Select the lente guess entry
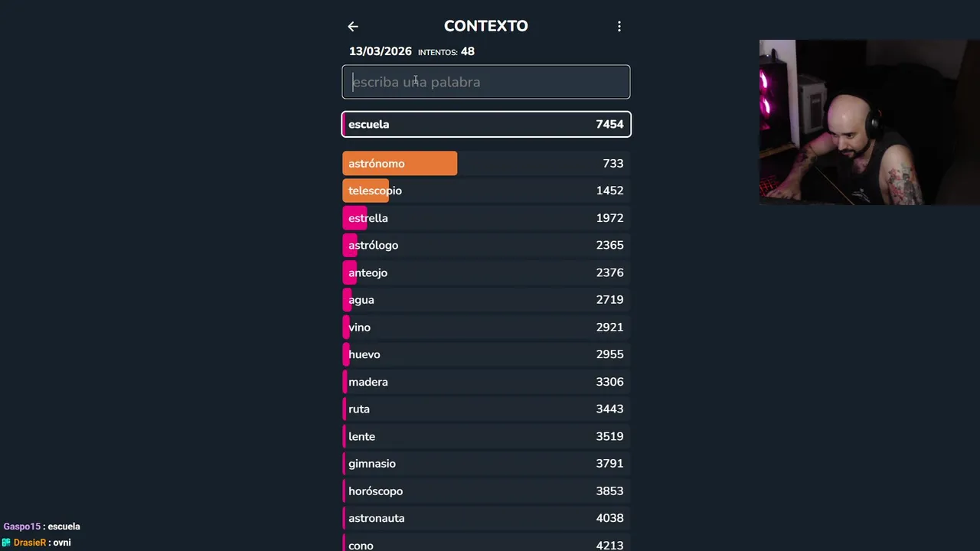This screenshot has width=980, height=551. (486, 436)
